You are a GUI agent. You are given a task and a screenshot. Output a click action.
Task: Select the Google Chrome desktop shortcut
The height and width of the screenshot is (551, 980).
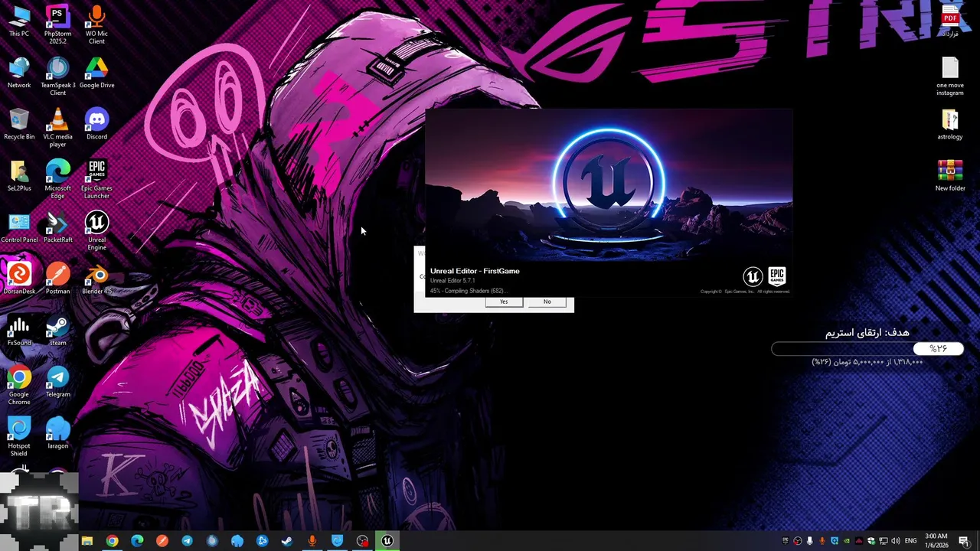tap(19, 386)
